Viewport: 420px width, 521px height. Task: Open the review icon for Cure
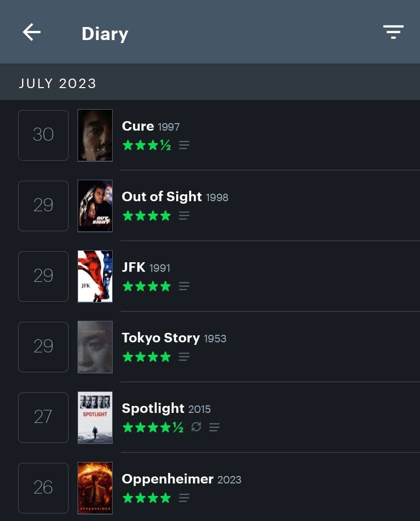point(184,145)
